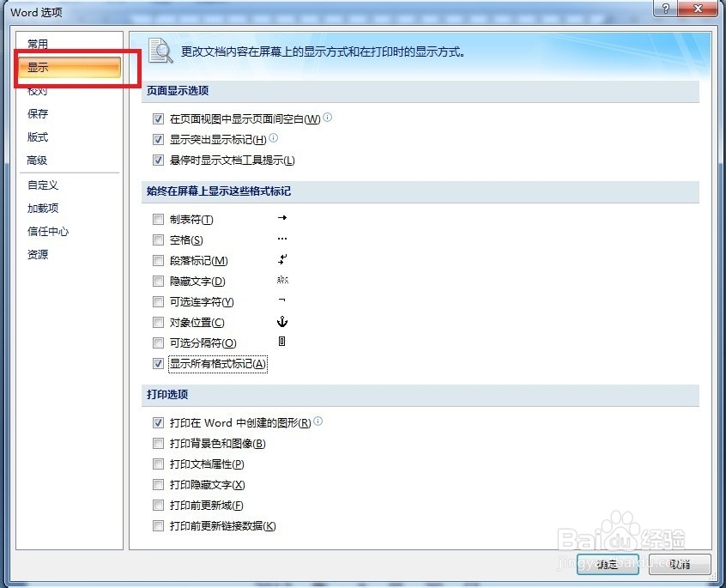Click the hidden text mark icon beside 隐藏文字
This screenshot has width=726, height=588.
tap(283, 281)
